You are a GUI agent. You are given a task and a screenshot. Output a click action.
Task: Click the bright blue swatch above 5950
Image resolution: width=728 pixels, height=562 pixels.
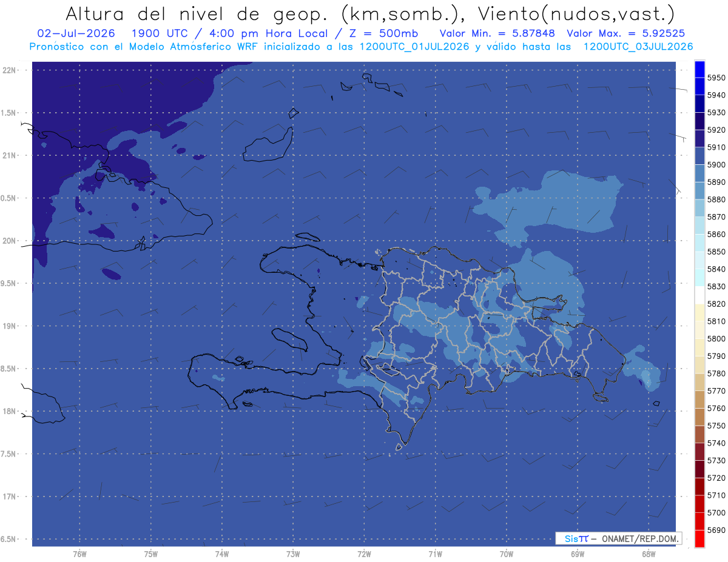[x=699, y=69]
